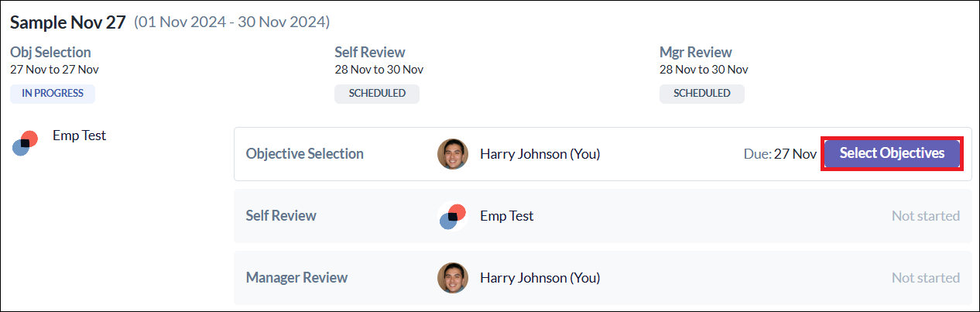
Task: Click Harry Johnson's photo in Objective Selection row
Action: coord(452,154)
